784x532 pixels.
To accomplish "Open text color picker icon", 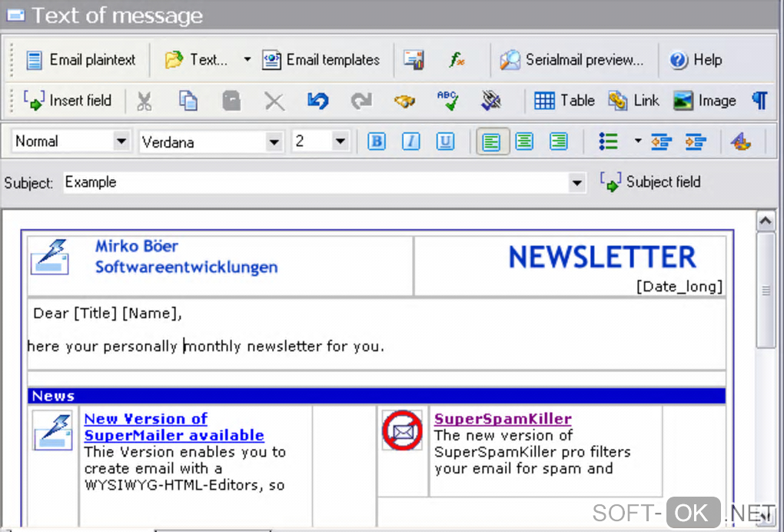I will [741, 142].
